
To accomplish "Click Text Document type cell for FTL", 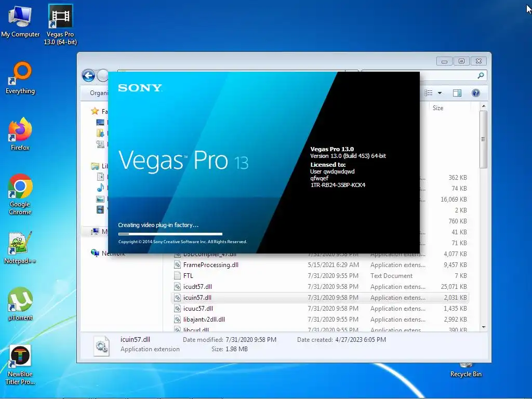I will pos(391,275).
